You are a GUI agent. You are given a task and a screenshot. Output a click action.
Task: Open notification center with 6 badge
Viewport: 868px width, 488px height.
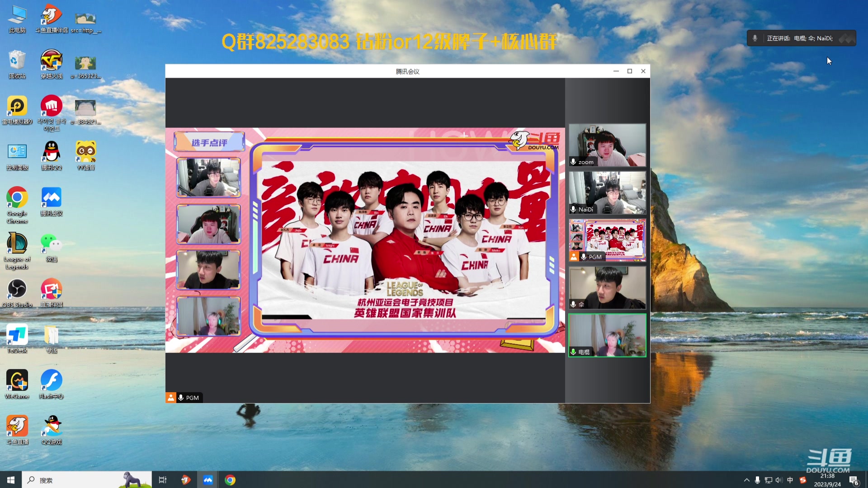click(854, 480)
